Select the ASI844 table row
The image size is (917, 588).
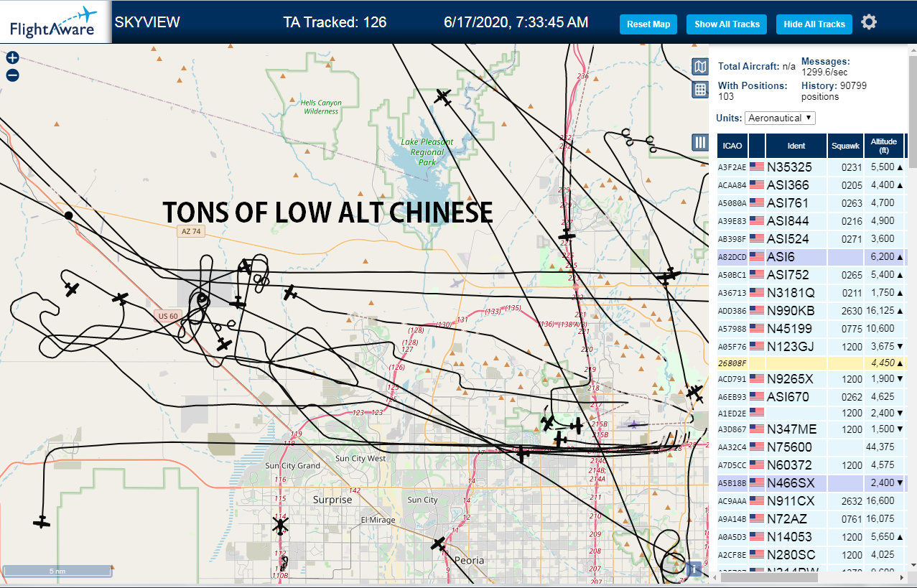(x=811, y=220)
